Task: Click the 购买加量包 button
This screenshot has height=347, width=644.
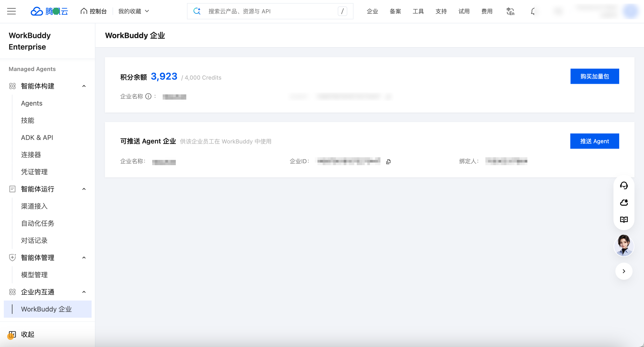Action: [x=595, y=76]
